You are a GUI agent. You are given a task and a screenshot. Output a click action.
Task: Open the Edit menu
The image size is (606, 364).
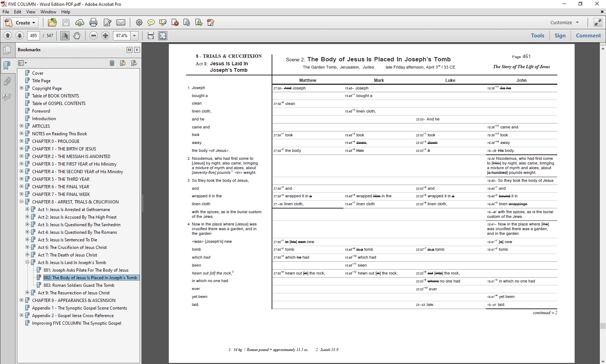pos(18,12)
